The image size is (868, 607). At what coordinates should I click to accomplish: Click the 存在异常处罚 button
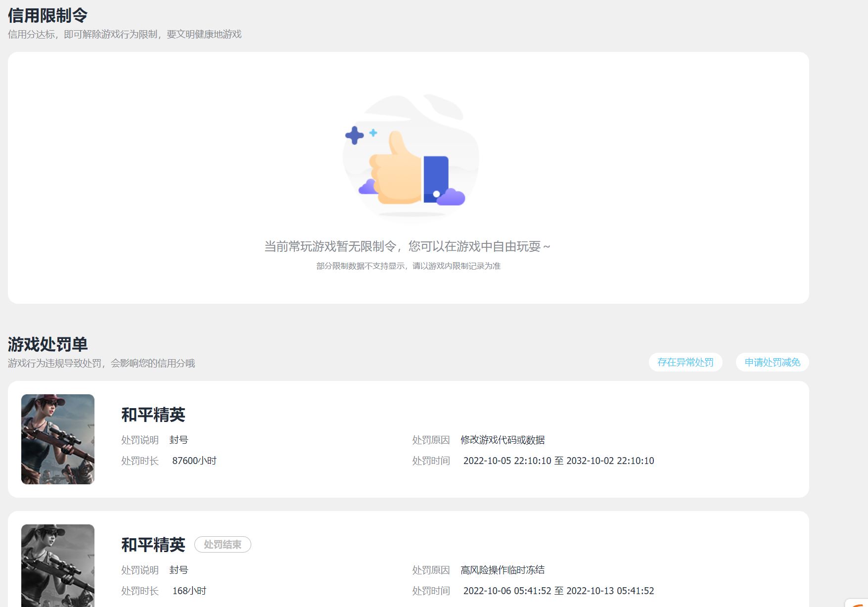(685, 362)
